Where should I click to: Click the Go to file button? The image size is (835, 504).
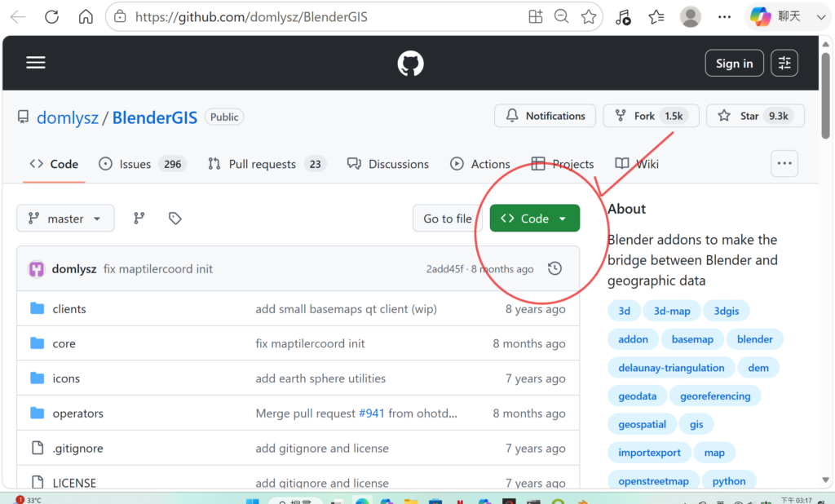448,219
